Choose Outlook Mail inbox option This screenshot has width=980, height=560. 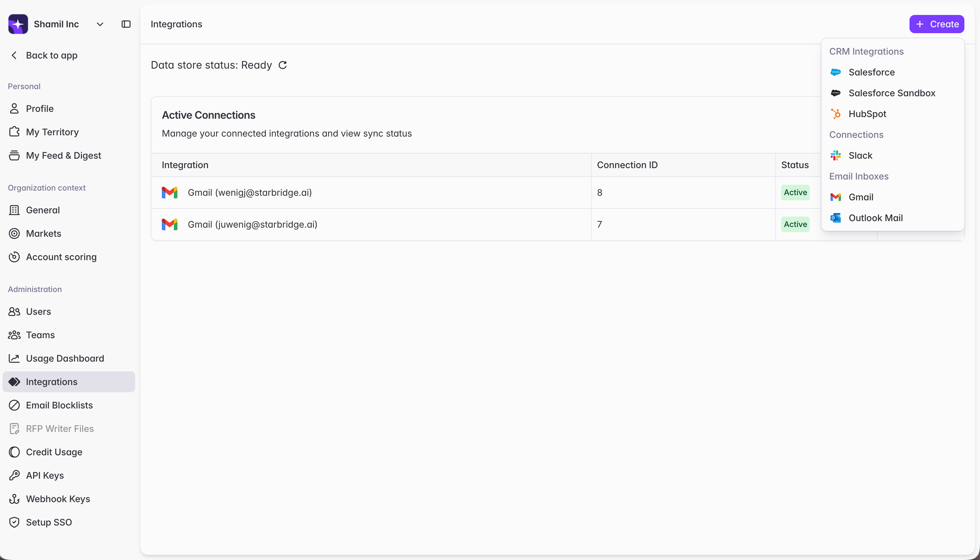892,218
